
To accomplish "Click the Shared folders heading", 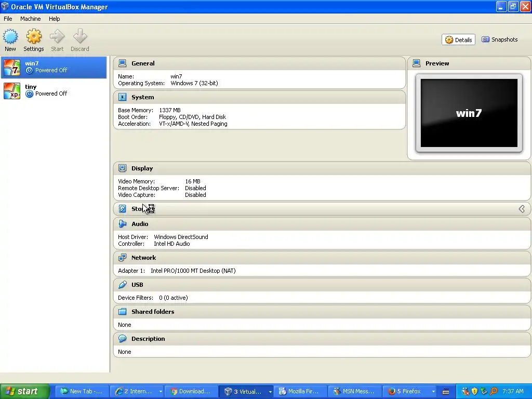I will tap(153, 312).
